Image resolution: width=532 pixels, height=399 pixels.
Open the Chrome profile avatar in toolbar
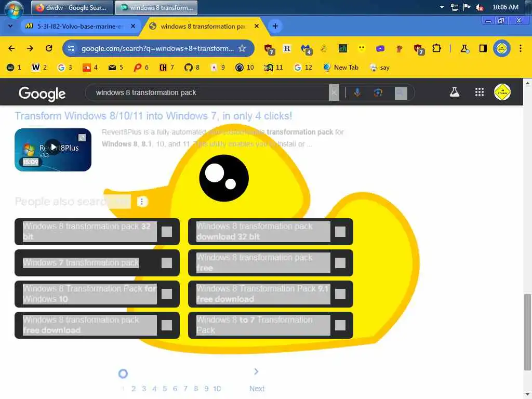(x=502, y=48)
